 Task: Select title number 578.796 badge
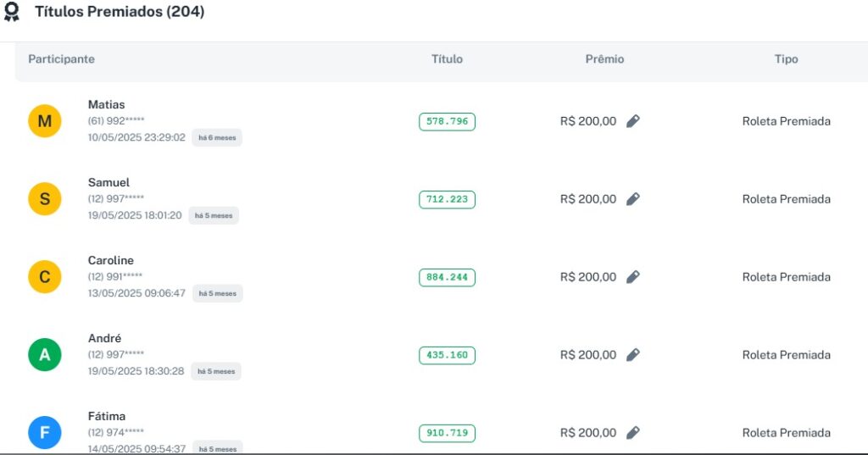pyautogui.click(x=447, y=122)
